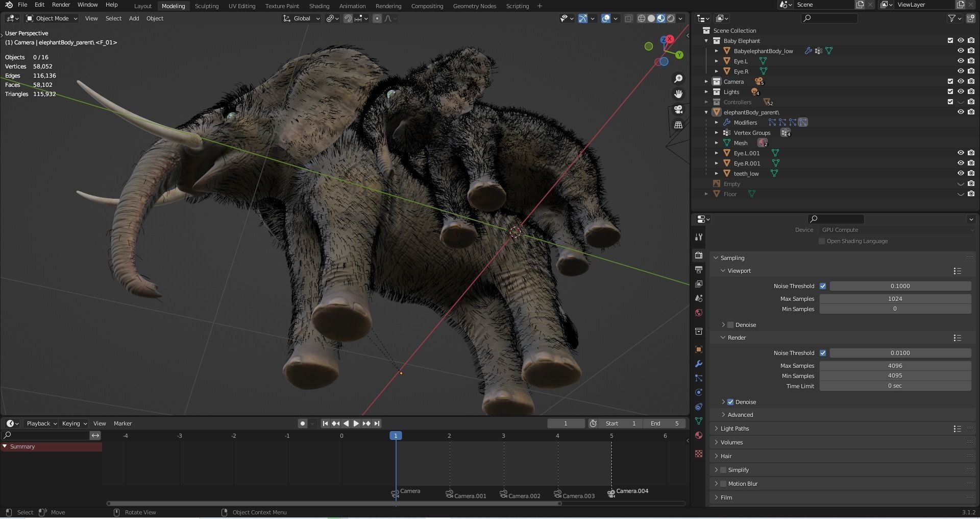
Task: Open the Render menu
Action: pos(61,5)
